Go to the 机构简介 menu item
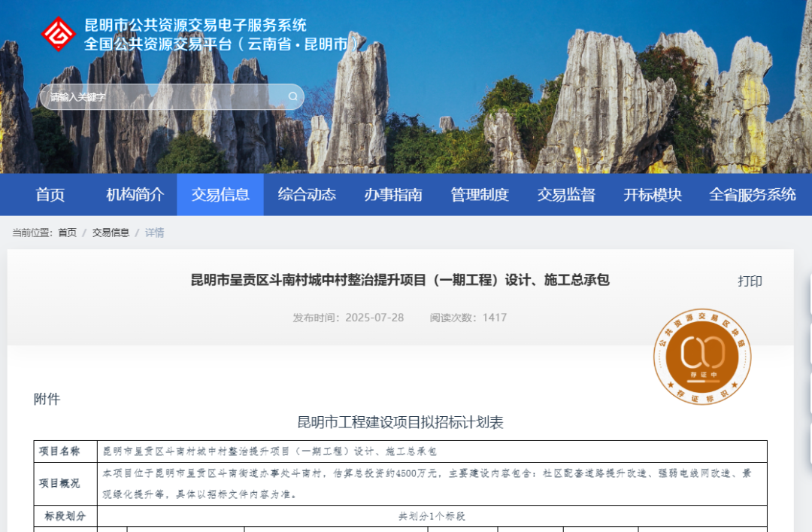 [x=135, y=195]
